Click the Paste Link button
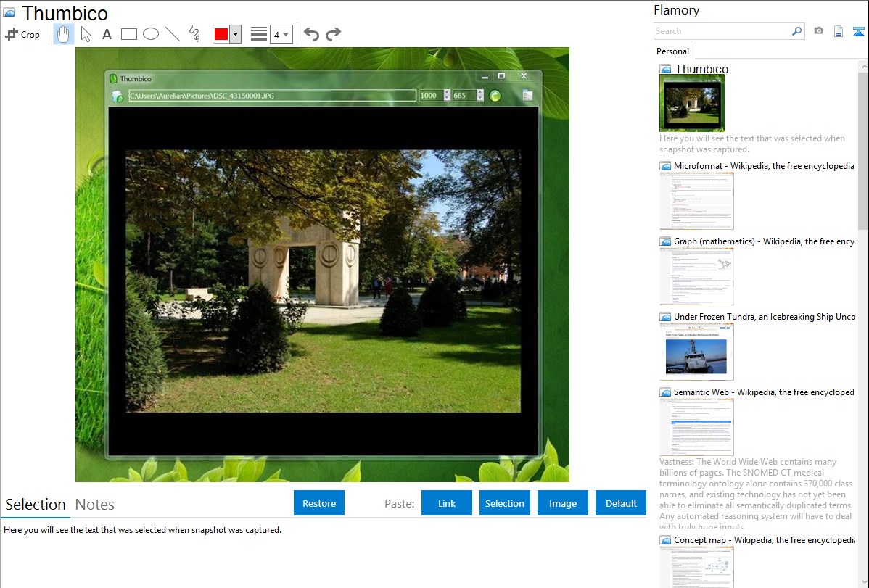869x588 pixels. click(x=447, y=503)
